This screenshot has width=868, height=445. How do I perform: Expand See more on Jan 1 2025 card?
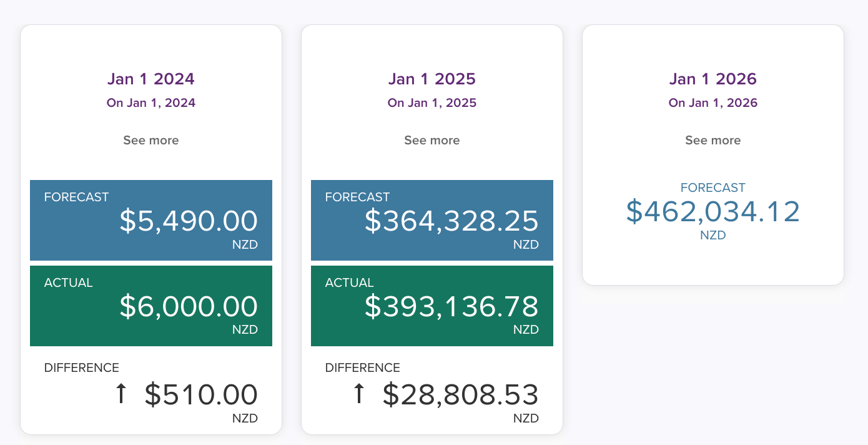click(432, 141)
